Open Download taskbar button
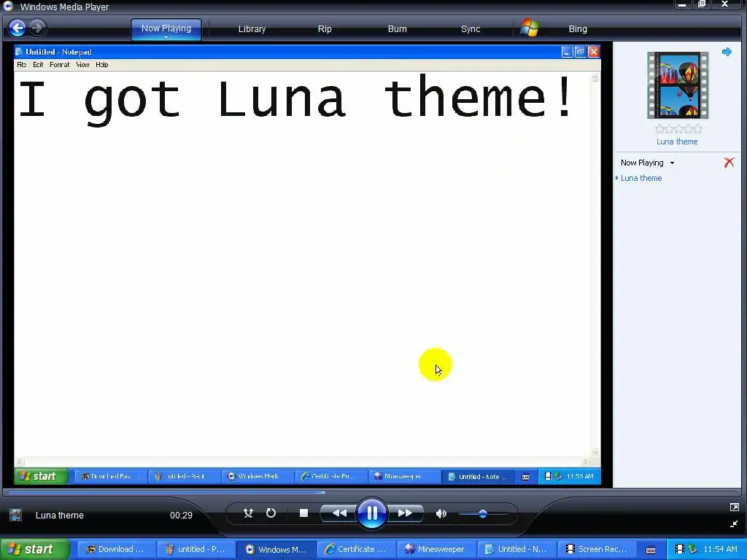Screen dimensions: 747x560 point(116,549)
